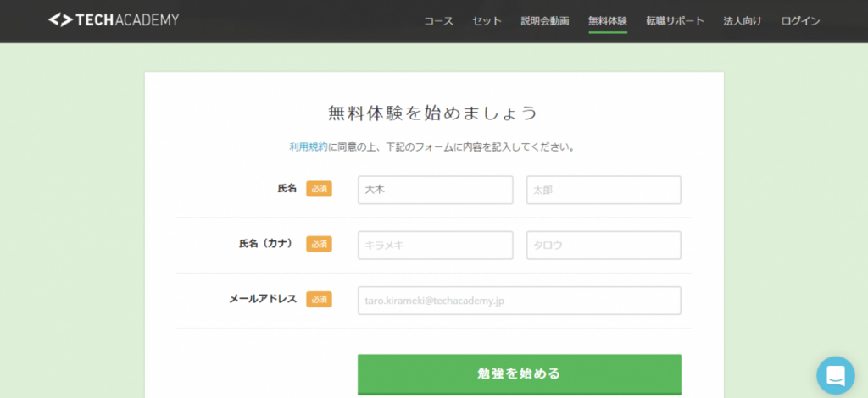868x398 pixels.
Task: Go to 説明会動画 page
Action: [545, 21]
